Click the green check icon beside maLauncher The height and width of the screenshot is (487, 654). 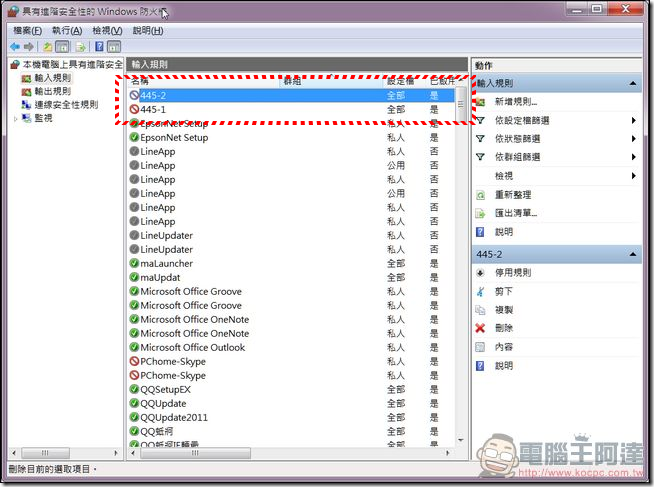[134, 264]
